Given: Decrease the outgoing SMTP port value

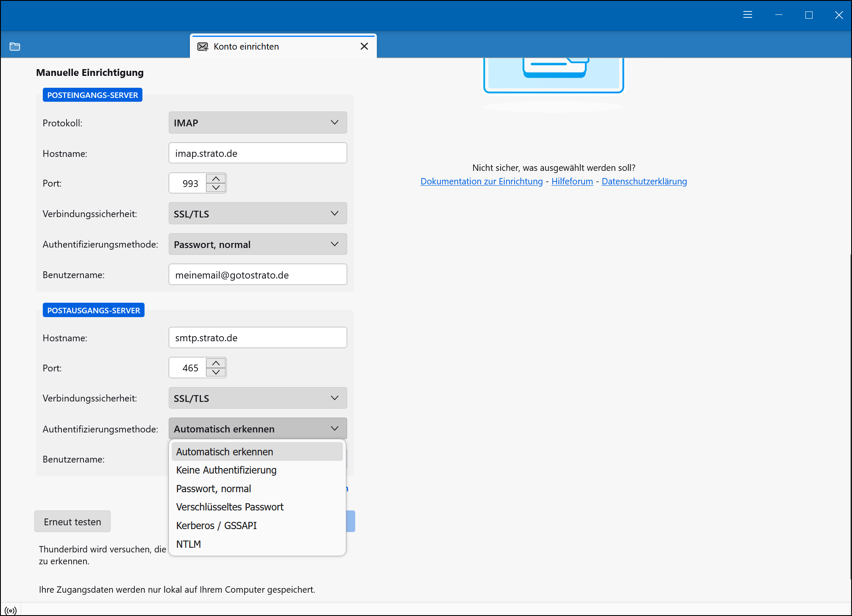Looking at the screenshot, I should tap(216, 372).
